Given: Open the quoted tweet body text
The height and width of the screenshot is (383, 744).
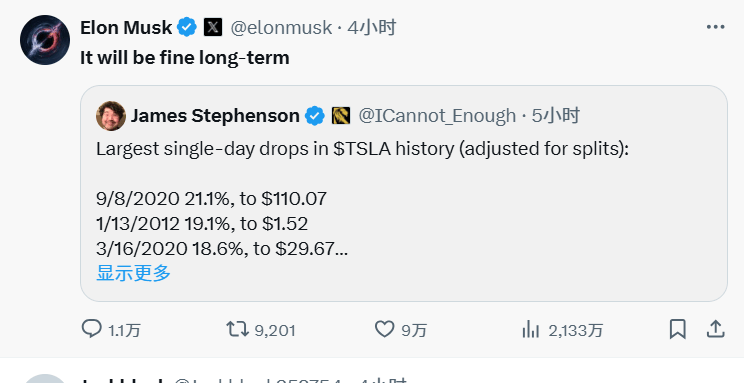Looking at the screenshot, I should (363, 198).
